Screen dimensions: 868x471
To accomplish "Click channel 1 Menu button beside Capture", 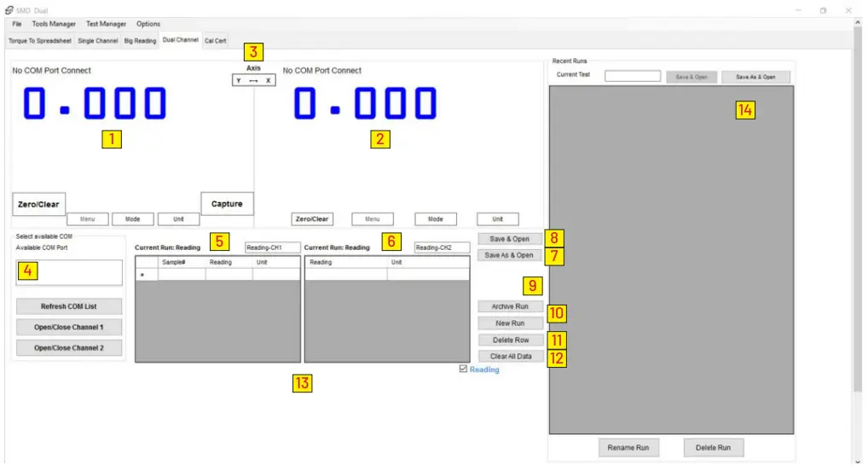I will tap(88, 219).
